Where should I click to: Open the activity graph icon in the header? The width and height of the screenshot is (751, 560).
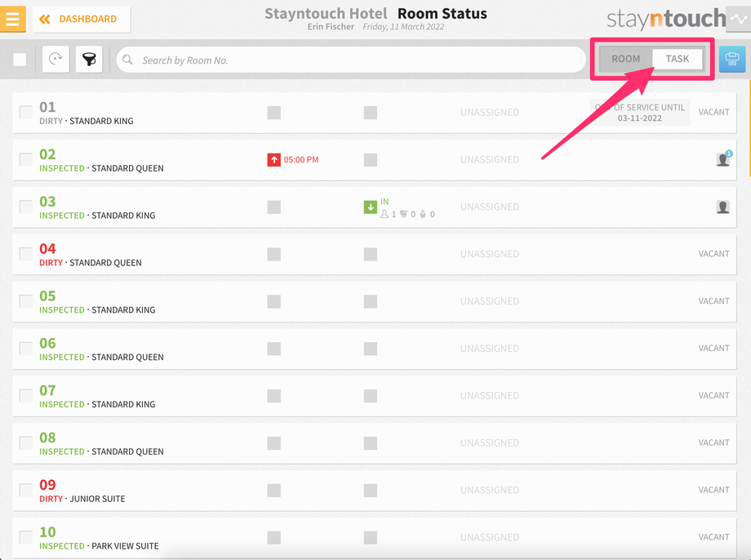(739, 19)
